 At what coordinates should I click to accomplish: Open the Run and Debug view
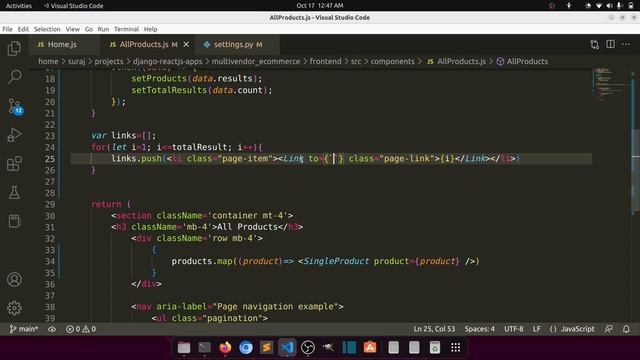pos(14,135)
